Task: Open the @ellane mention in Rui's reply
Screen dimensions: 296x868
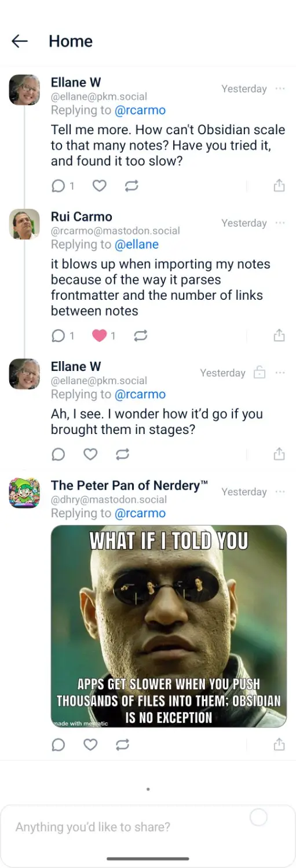Action: [x=137, y=244]
